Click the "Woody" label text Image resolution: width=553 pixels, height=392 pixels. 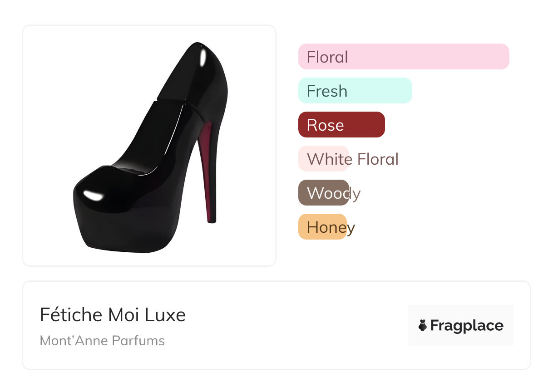pos(334,193)
